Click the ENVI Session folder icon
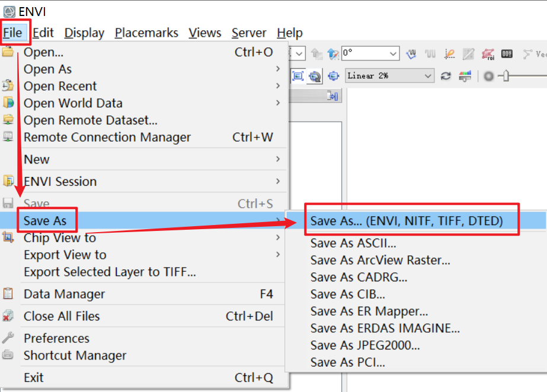Image resolution: width=547 pixels, height=392 pixels. pos(8,181)
